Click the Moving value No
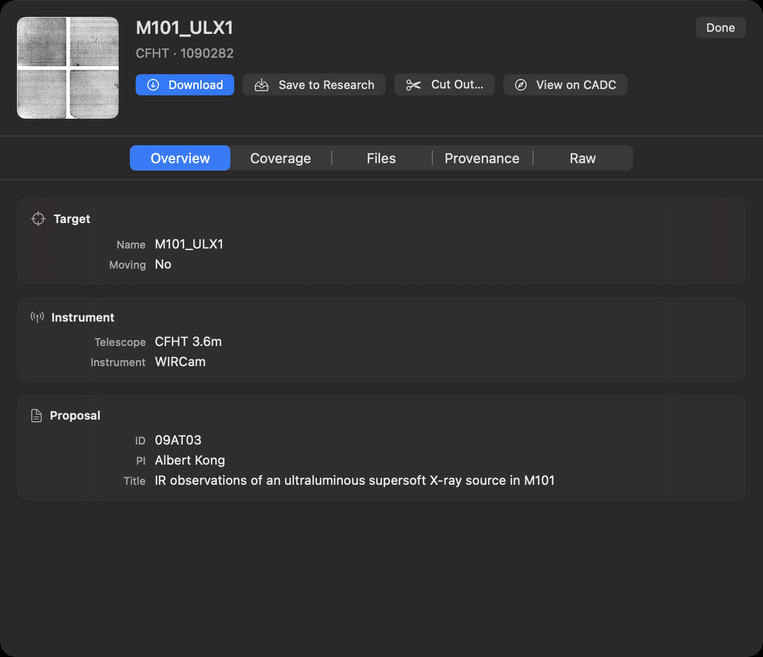 (x=163, y=264)
